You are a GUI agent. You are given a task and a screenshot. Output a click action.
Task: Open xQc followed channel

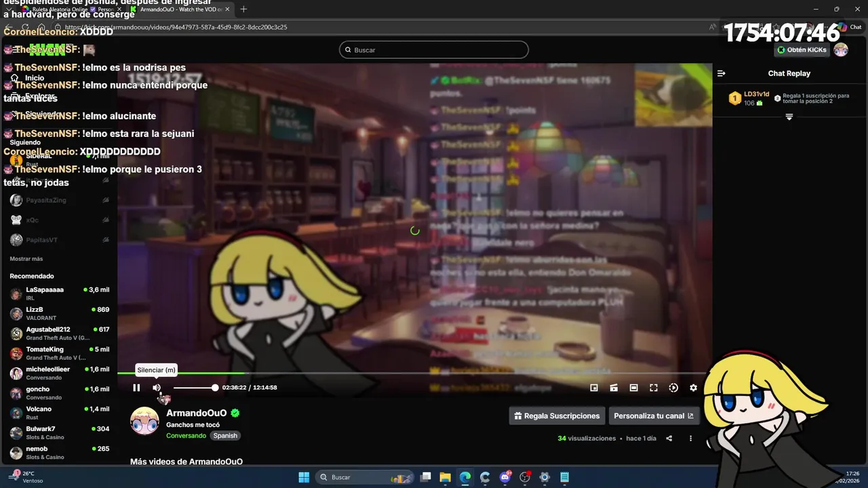[x=59, y=220]
